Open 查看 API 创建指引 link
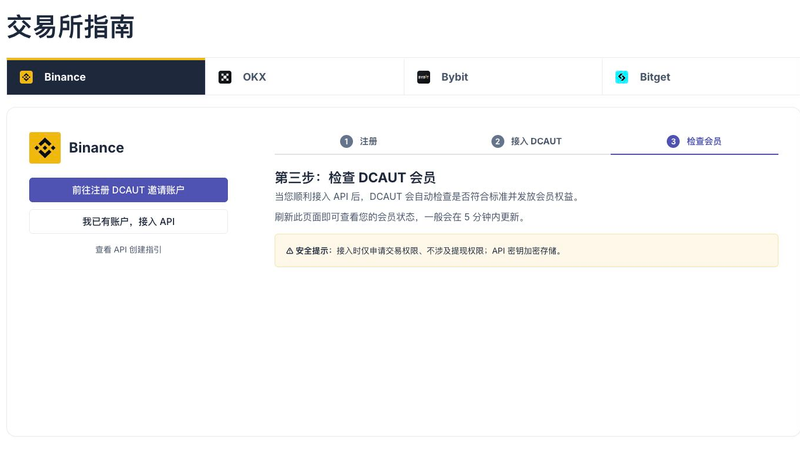800x450 pixels. point(129,249)
